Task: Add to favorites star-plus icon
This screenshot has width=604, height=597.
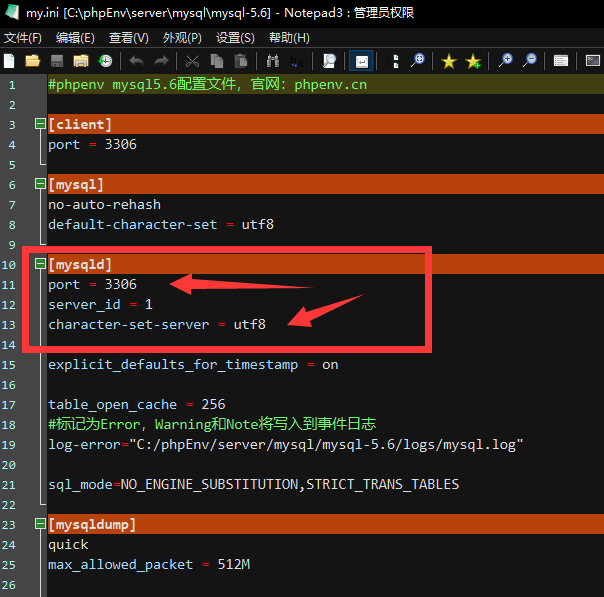Action: (x=473, y=61)
